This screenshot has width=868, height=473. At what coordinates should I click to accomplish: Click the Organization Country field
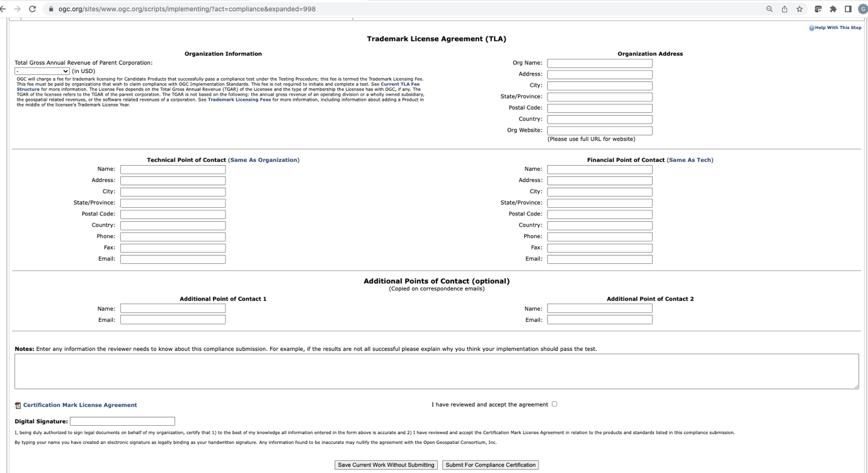tap(600, 120)
